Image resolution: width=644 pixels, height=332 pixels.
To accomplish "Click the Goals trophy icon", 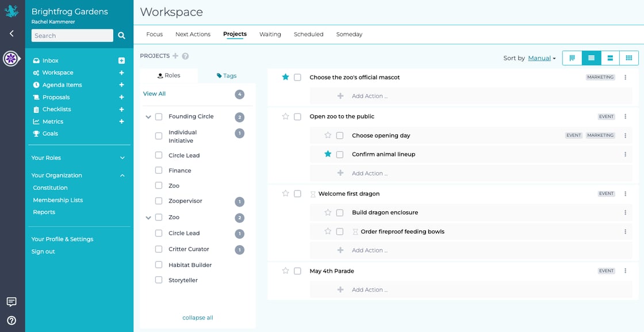I will tap(36, 133).
